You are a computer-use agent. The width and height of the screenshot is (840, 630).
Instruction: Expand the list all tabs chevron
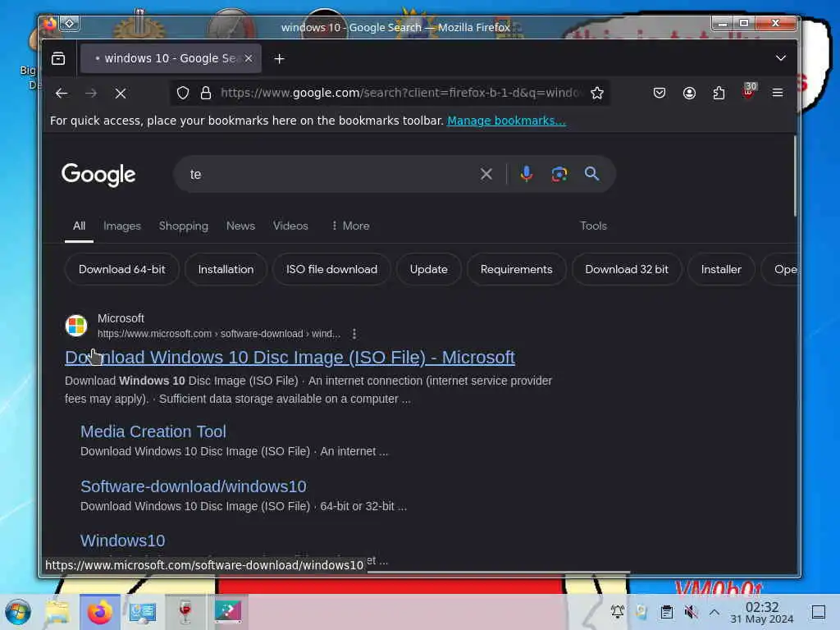[781, 58]
